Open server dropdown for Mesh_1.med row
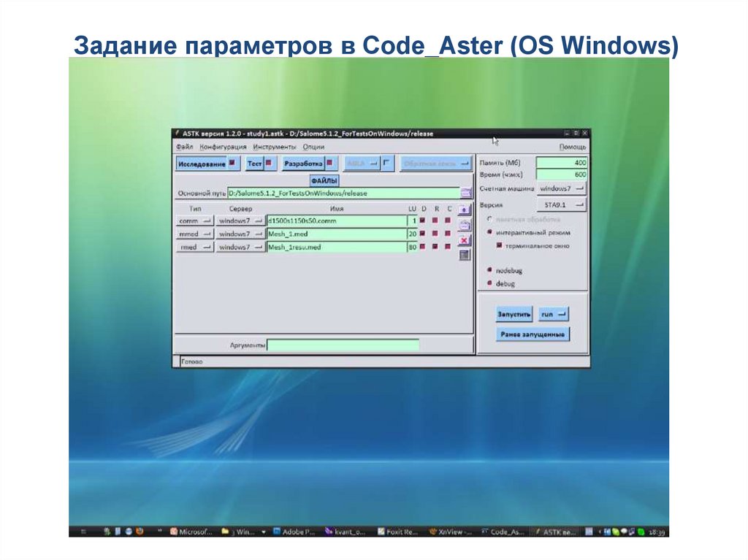Viewport: 748px width, 560px height. coord(240,234)
